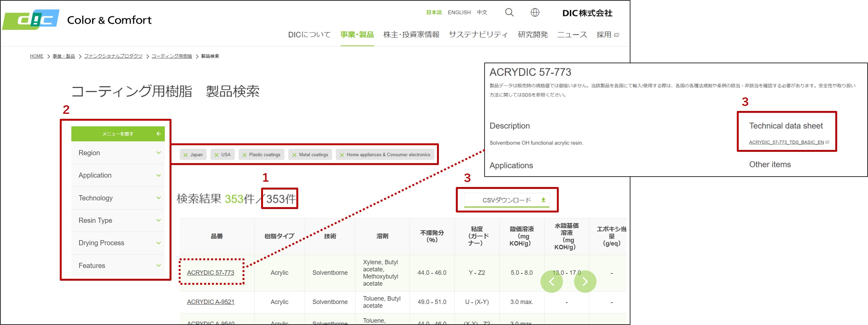This screenshot has height=325, width=868.
Task: Click the 溶剤 column header
Action: click(x=382, y=236)
